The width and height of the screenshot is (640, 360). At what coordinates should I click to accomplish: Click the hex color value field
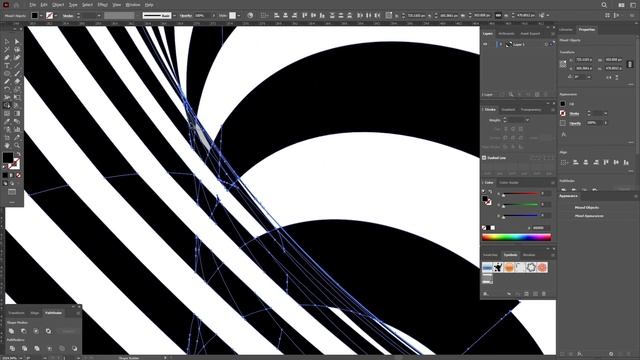[x=540, y=228]
